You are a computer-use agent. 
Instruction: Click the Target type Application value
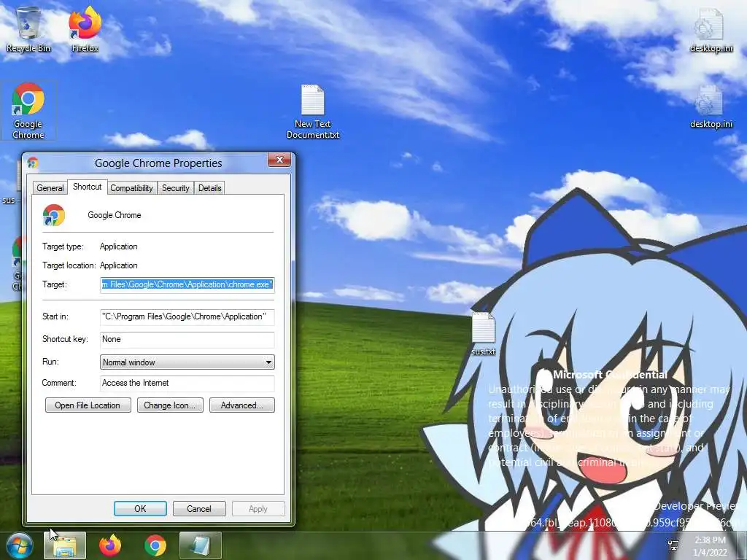[119, 246]
